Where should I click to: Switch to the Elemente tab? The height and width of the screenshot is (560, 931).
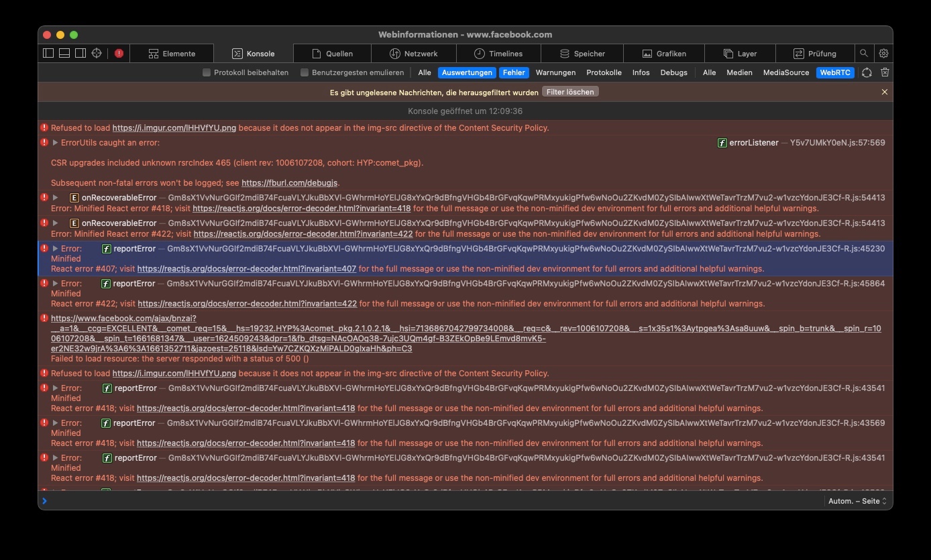tap(172, 54)
